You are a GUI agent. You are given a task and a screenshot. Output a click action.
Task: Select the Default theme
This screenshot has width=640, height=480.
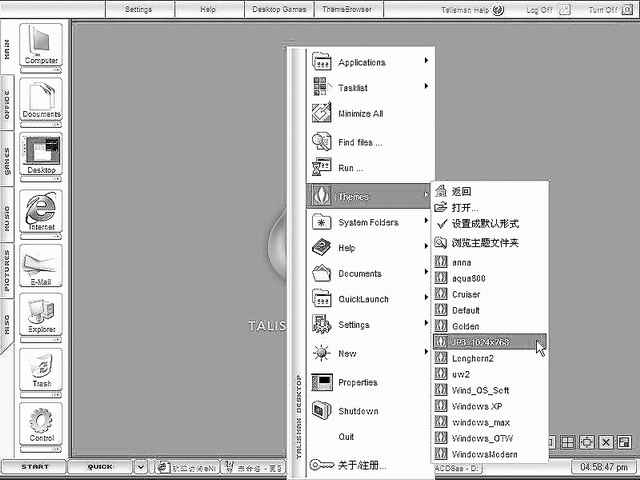pyautogui.click(x=490, y=310)
